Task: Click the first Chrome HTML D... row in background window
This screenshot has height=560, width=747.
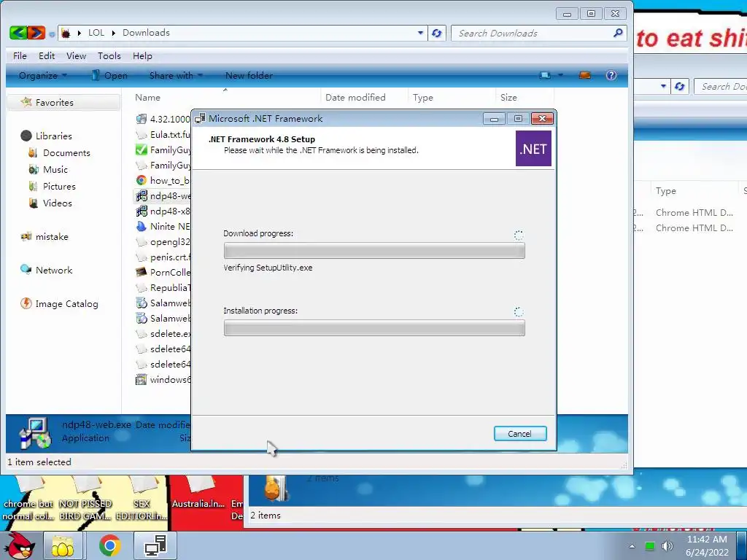Action: (694, 212)
